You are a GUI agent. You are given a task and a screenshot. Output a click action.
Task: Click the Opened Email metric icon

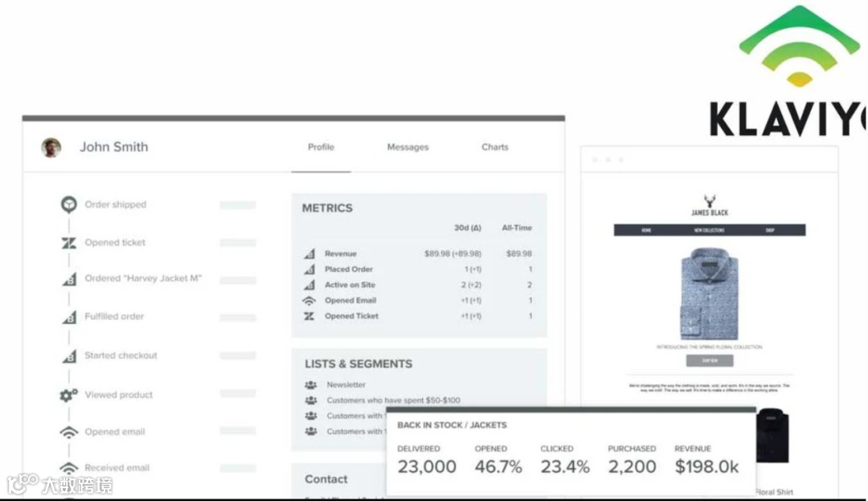(309, 301)
